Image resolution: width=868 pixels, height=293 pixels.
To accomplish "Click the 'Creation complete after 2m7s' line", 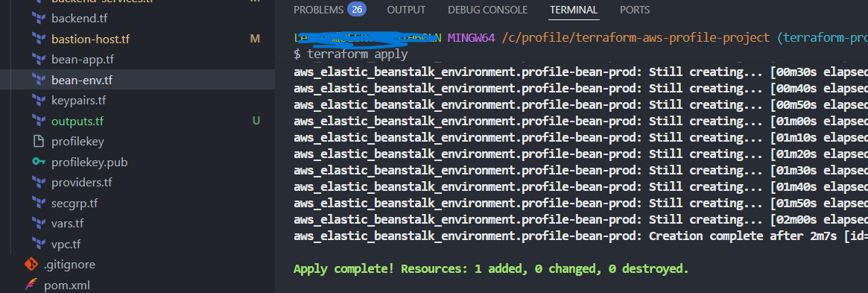I will 580,236.
